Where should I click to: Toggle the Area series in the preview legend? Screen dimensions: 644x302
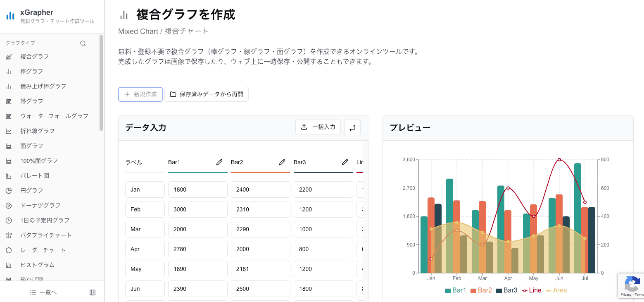coord(556,290)
